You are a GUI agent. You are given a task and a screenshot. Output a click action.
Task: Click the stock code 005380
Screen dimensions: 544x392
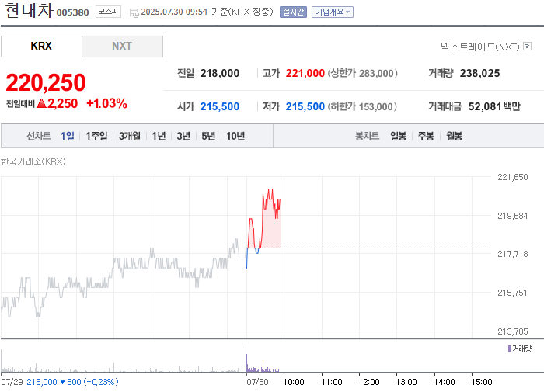pos(72,12)
